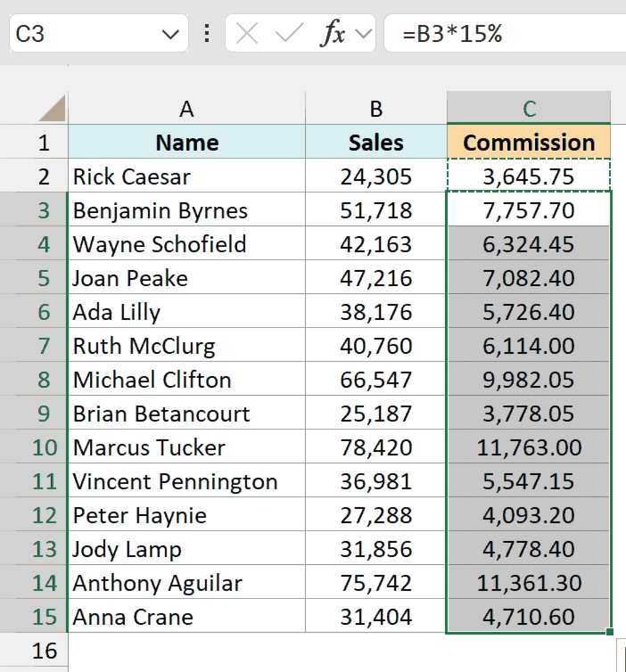Select column B header
Image resolution: width=626 pixels, height=672 pixels.
coord(376,109)
